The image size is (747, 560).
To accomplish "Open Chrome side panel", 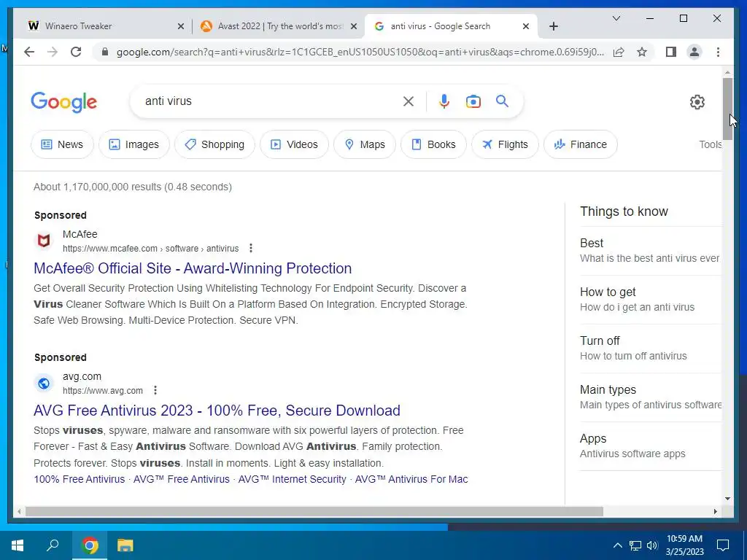I will click(671, 52).
